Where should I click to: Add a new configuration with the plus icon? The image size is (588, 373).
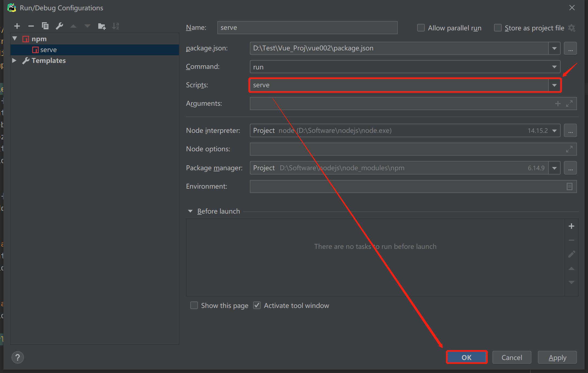(17, 26)
